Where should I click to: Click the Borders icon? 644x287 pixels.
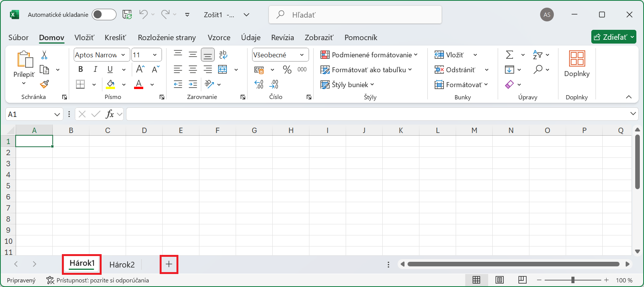pyautogui.click(x=80, y=84)
